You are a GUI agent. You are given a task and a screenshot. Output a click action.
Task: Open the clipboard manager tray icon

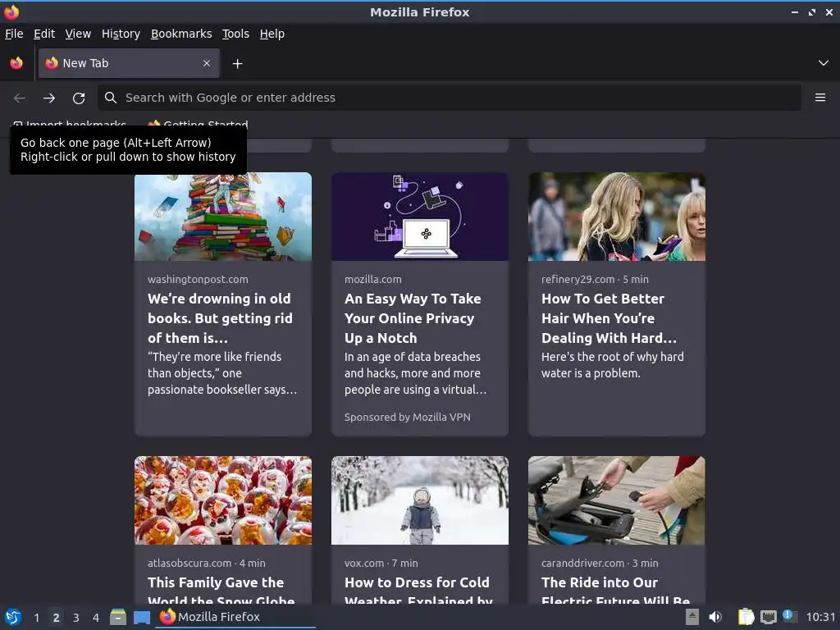[x=746, y=617]
